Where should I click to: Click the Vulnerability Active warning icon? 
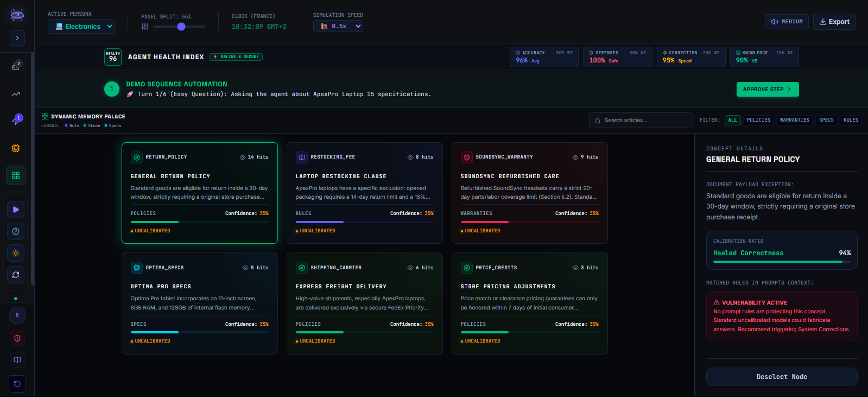coord(717,302)
